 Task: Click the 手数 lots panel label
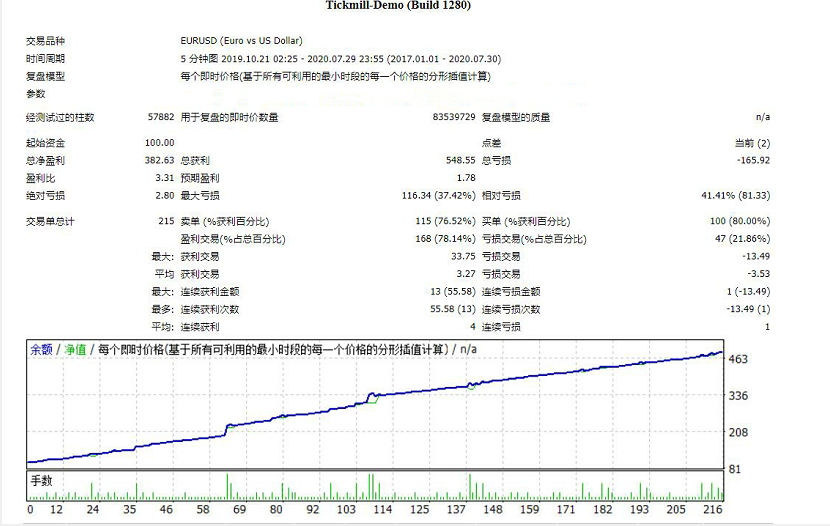41,480
